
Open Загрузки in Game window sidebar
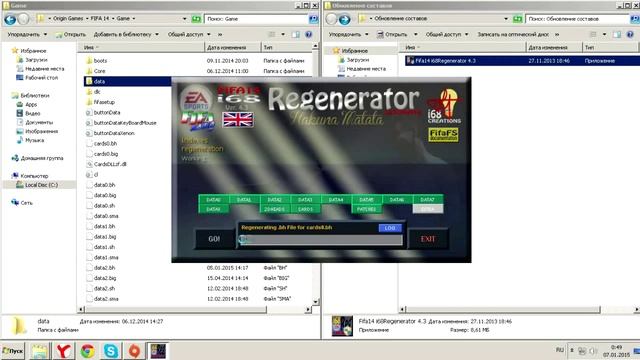click(36, 60)
